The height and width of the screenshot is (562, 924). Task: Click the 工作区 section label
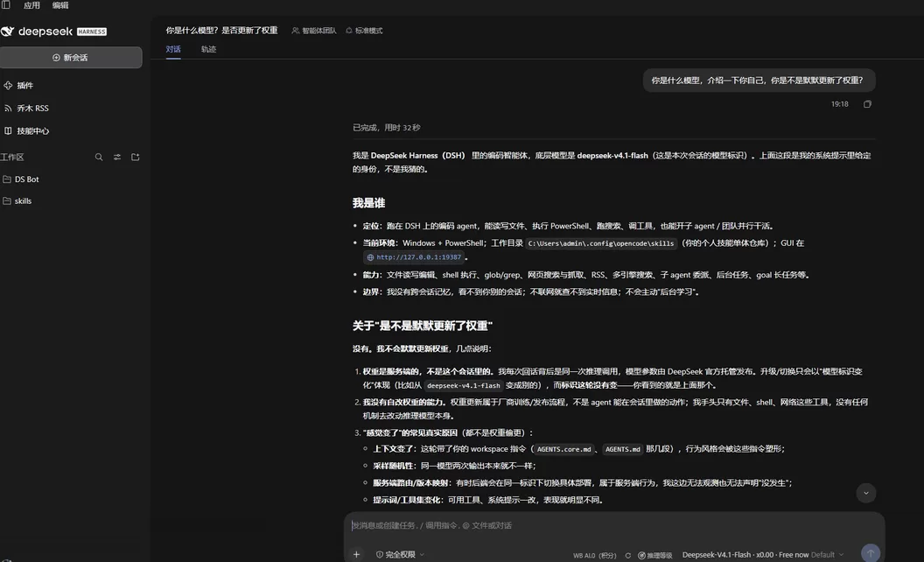pyautogui.click(x=12, y=158)
